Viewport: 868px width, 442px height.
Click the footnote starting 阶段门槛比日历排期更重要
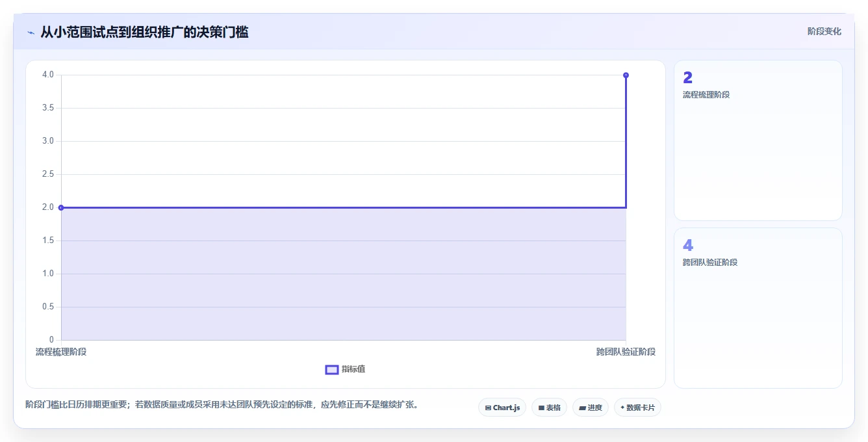click(223, 404)
